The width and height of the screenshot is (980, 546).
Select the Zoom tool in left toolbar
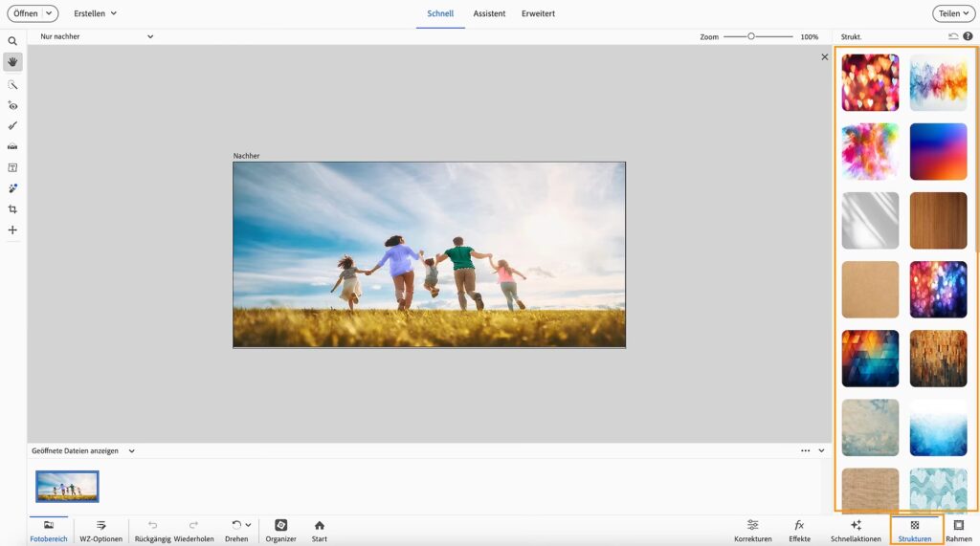pyautogui.click(x=12, y=42)
